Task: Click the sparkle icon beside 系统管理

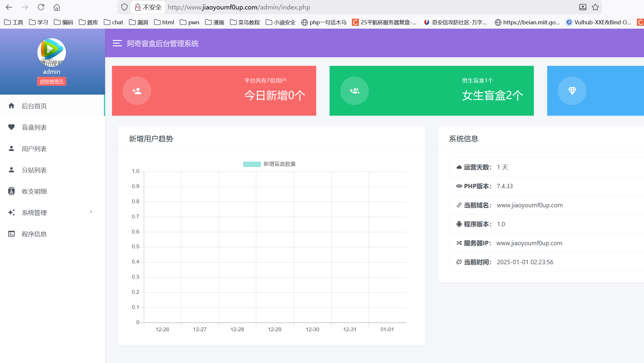Action: coord(12,212)
